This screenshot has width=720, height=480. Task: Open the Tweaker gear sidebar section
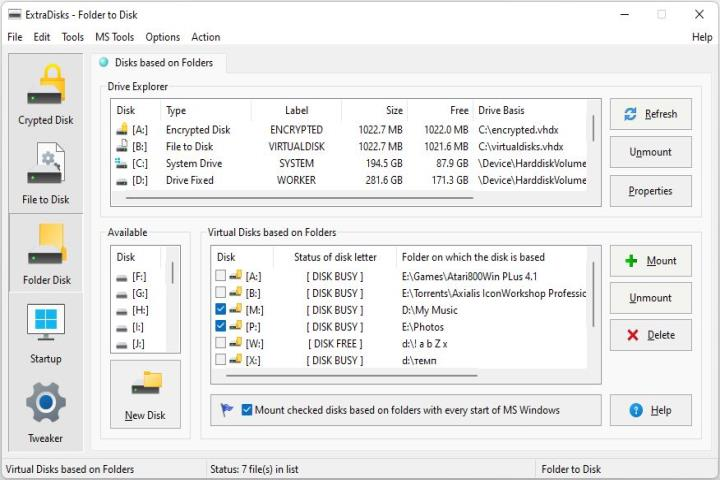[x=45, y=412]
